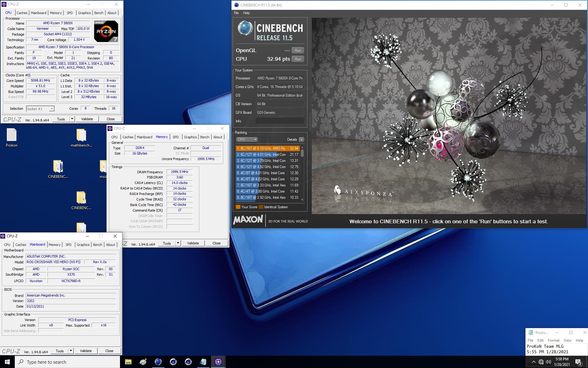Click Tools button in Mainboard CPU-Z window
The height and width of the screenshot is (368, 588).
[x=60, y=351]
